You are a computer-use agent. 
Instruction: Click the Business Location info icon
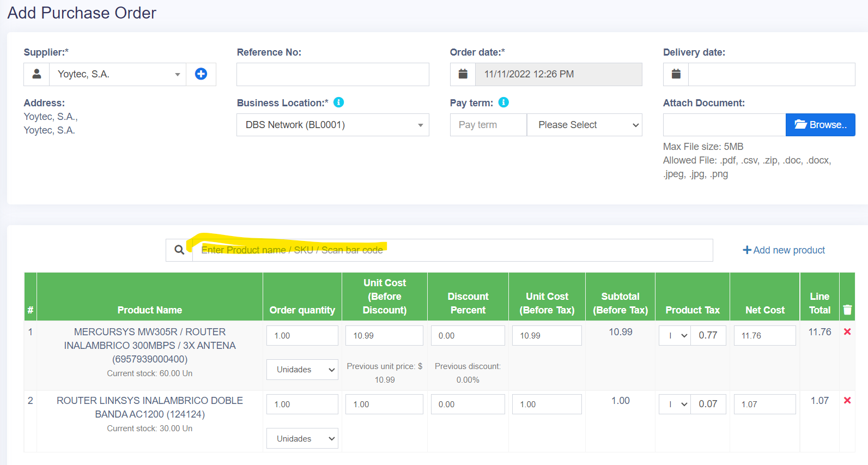pos(338,102)
